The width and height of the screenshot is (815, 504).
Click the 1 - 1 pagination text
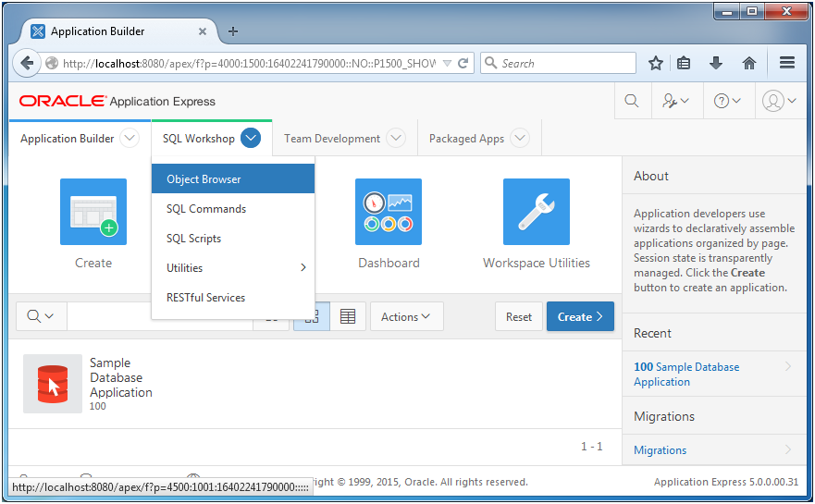pos(591,447)
